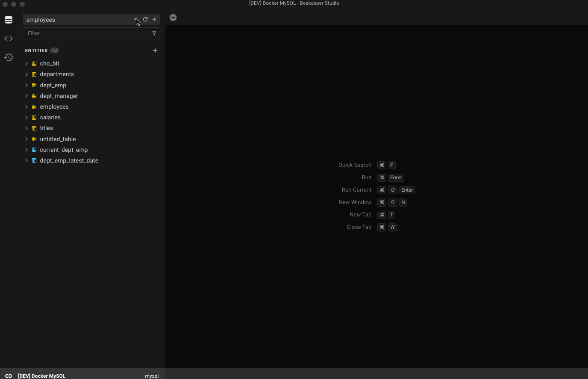This screenshot has width=588, height=379.
Task: Click the Enter key badge beside Run
Action: pyautogui.click(x=396, y=178)
